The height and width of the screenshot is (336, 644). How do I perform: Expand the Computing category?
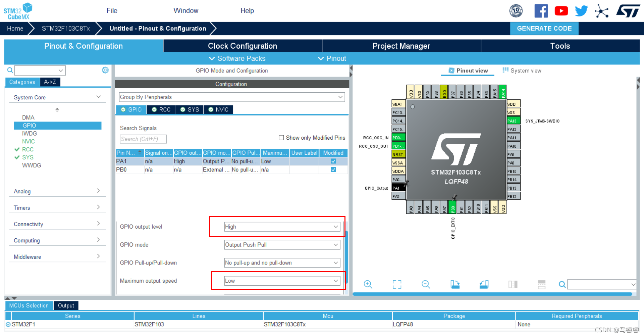[x=57, y=240]
